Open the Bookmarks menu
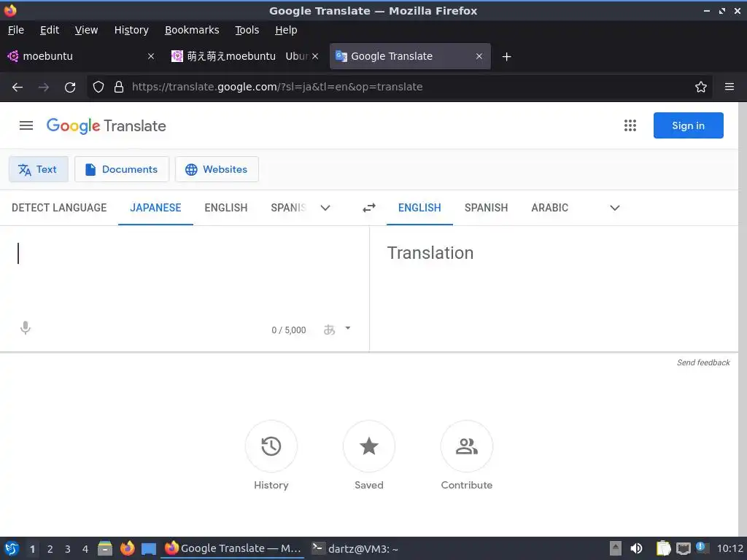This screenshot has width=747, height=560. (192, 30)
